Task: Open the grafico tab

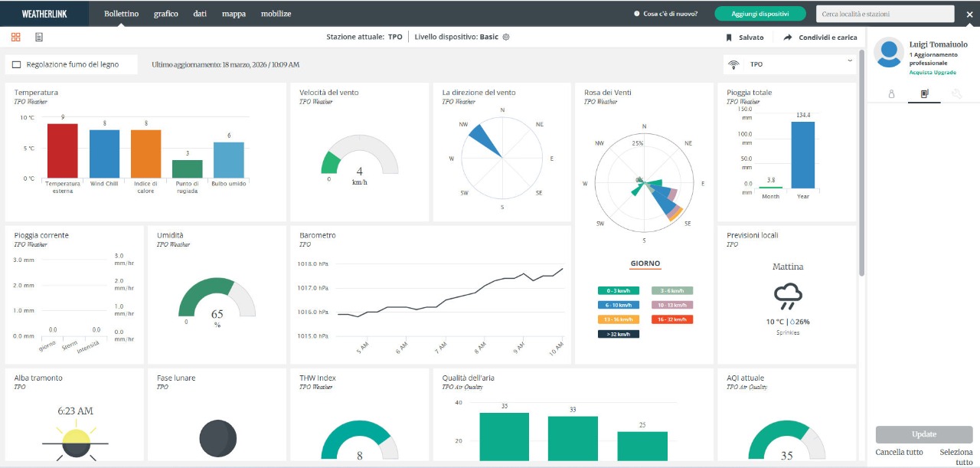Action: [x=165, y=14]
